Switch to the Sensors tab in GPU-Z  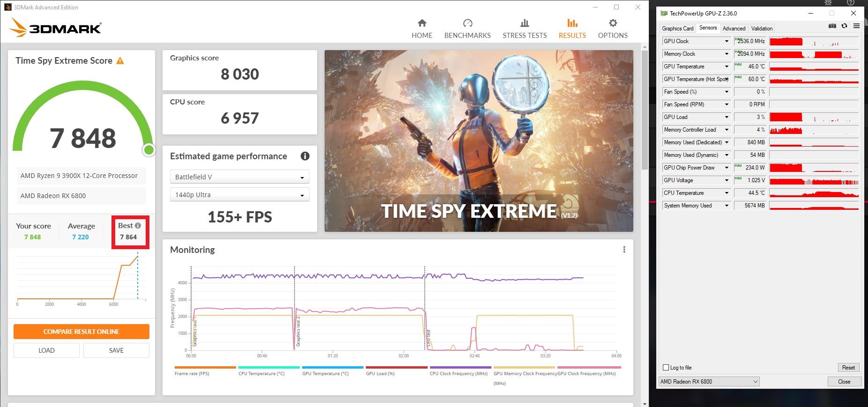click(x=708, y=28)
